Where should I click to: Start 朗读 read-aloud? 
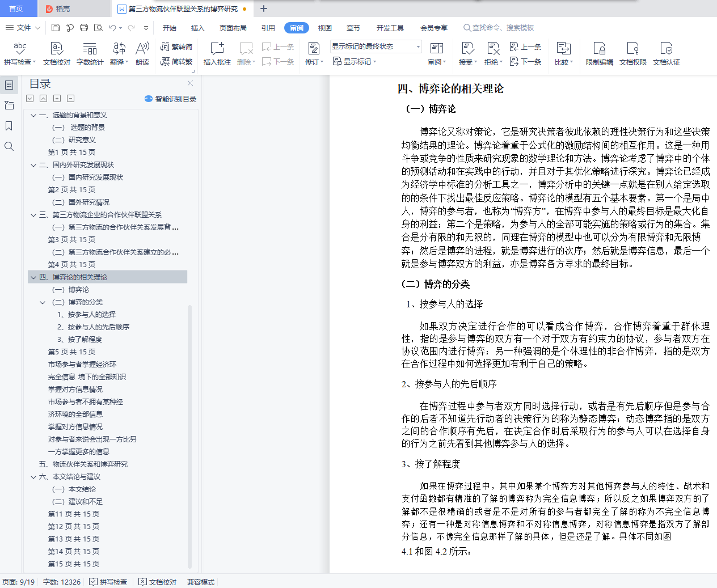142,54
